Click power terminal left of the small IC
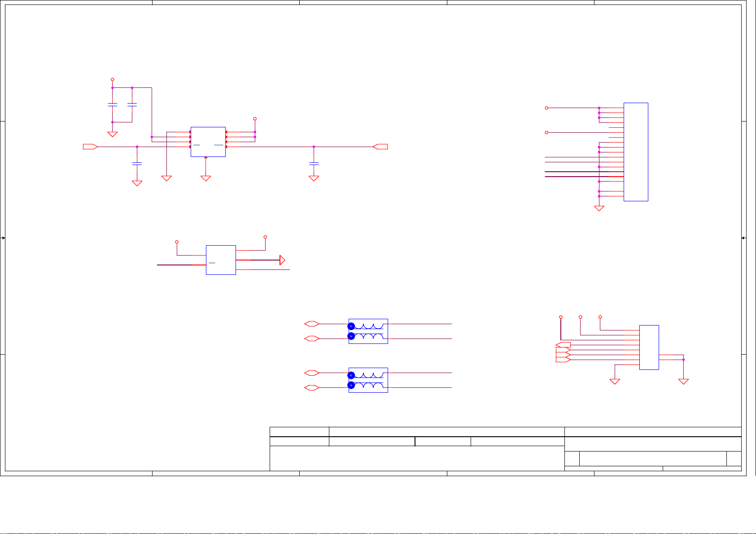756x534 pixels. click(x=177, y=242)
